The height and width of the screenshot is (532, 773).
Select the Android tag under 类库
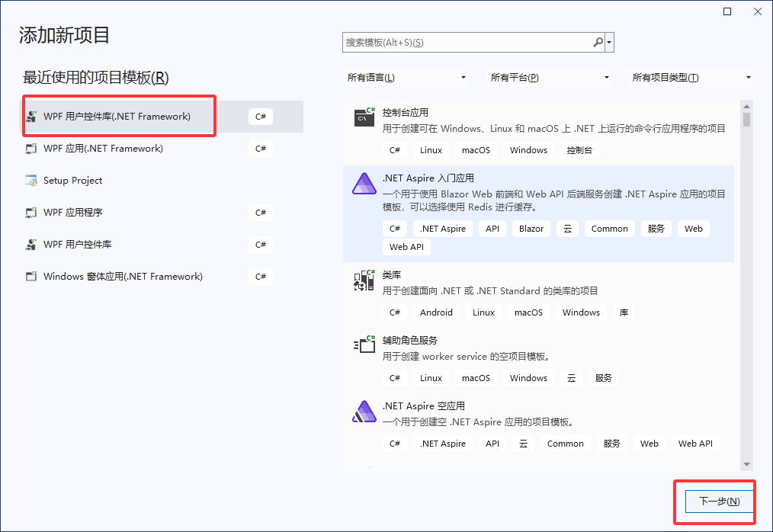(x=436, y=312)
